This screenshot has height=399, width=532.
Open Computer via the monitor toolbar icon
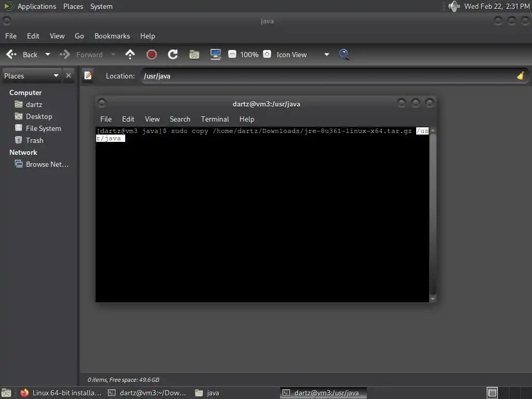tap(216, 55)
